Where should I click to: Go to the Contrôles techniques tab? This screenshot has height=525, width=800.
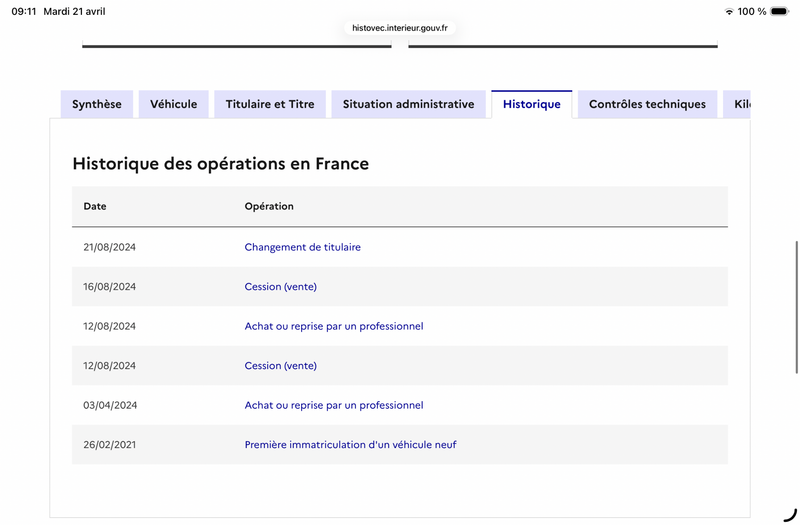pyautogui.click(x=647, y=104)
